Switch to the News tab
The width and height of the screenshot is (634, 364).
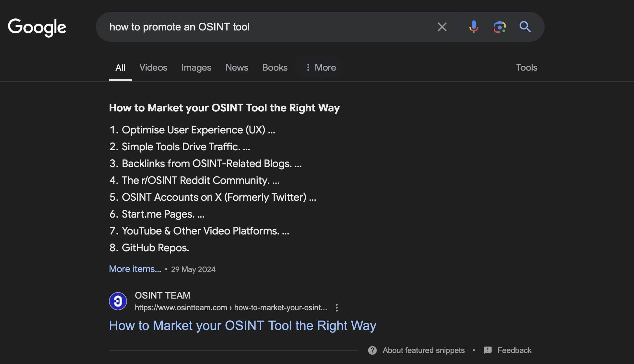point(237,67)
